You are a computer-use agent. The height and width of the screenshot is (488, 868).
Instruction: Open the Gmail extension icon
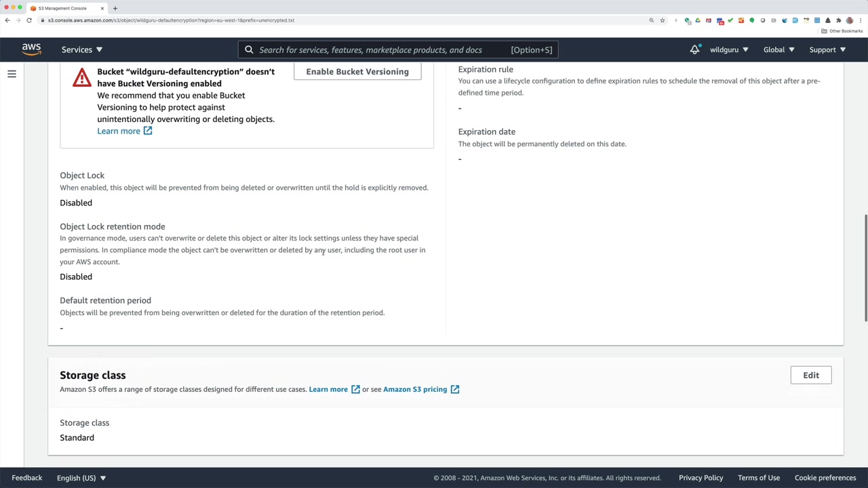[709, 20]
